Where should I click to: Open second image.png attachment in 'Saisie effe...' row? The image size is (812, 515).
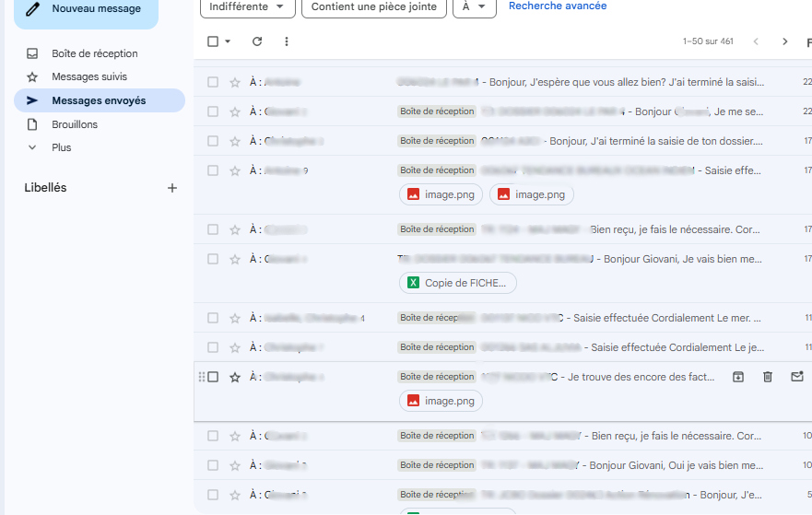(x=531, y=194)
